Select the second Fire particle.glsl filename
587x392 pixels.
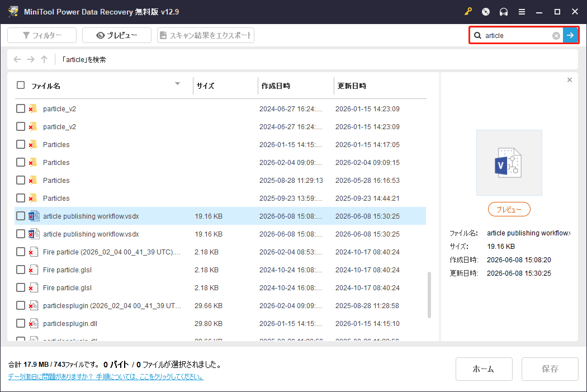click(x=68, y=288)
